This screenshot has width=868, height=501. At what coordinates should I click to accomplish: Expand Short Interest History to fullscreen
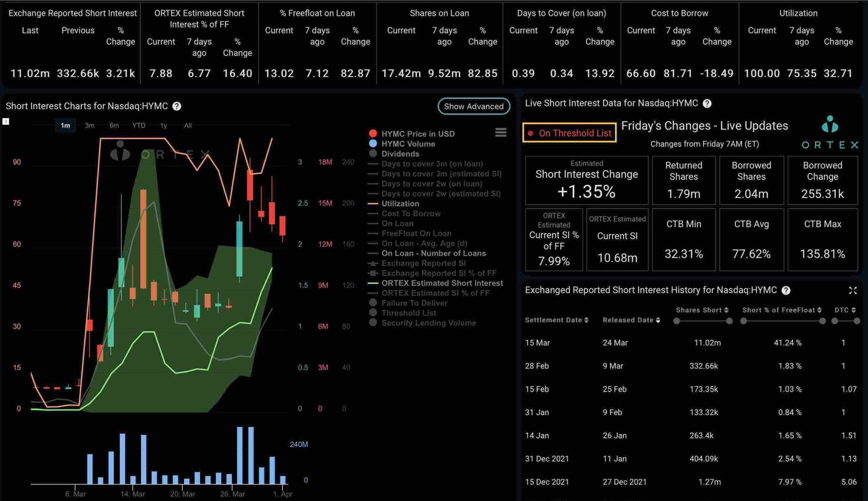coord(853,291)
